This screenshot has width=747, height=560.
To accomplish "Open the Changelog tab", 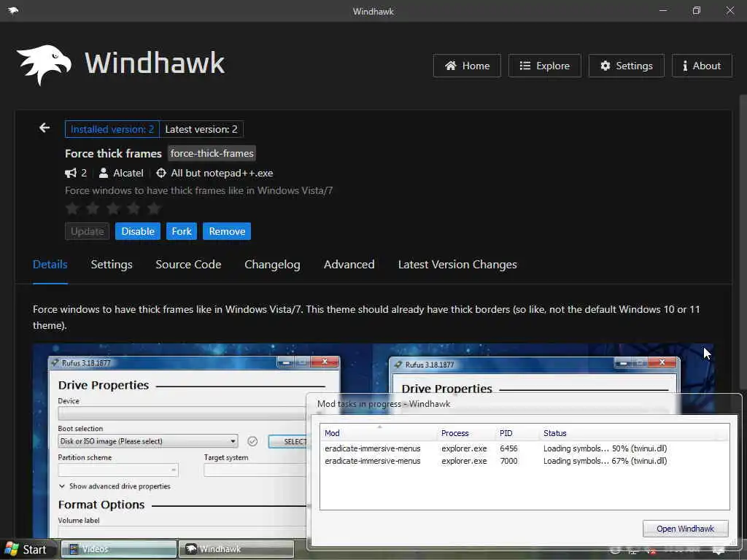I will click(273, 265).
